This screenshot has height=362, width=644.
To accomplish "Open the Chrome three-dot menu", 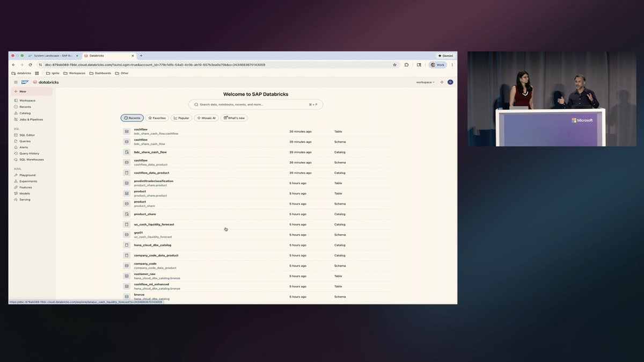I will point(452,64).
